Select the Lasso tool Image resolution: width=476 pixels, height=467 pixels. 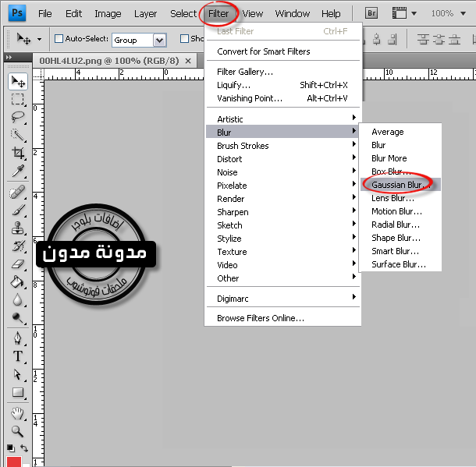(x=18, y=117)
